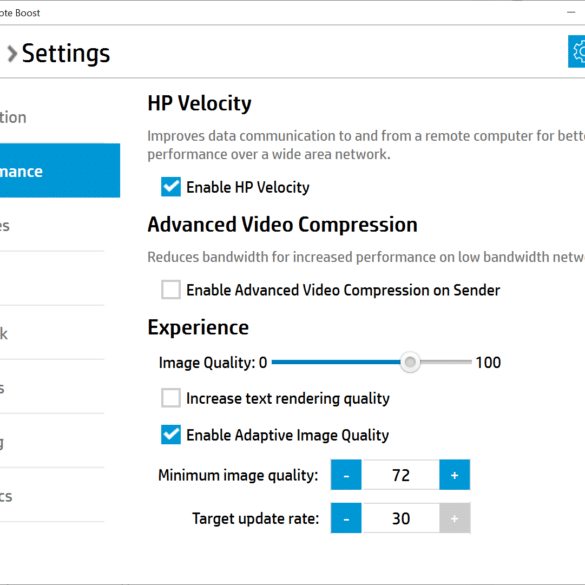Click the target update rate value 30
The width and height of the screenshot is (585, 585).
(400, 518)
